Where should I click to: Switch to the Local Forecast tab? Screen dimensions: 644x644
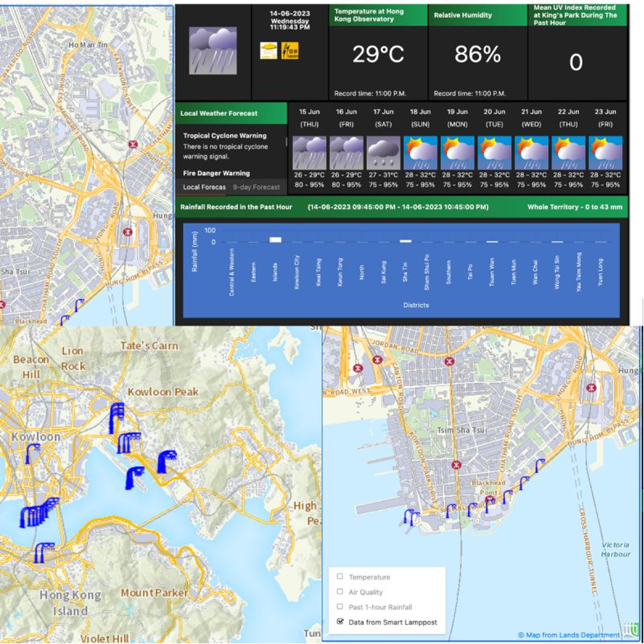coord(204,188)
